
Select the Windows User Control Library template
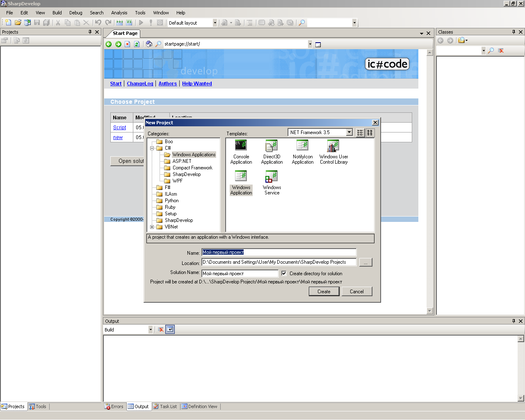coord(334,152)
